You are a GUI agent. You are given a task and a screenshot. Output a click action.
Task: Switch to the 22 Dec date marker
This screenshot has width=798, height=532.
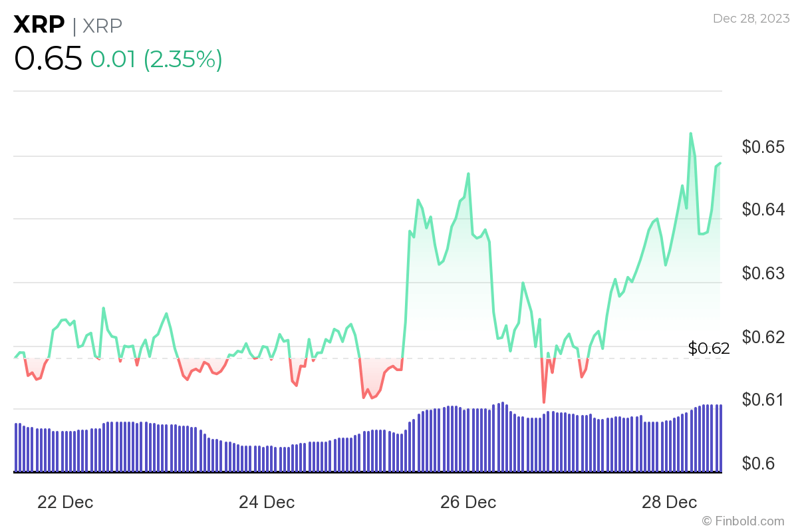click(65, 503)
